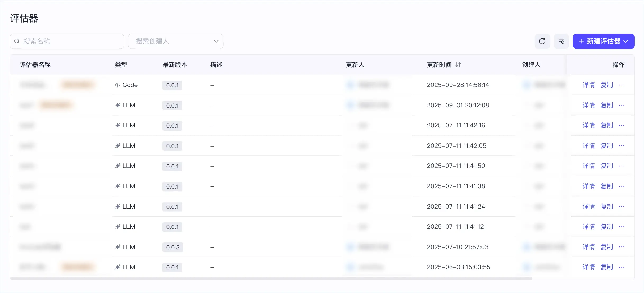Click 复制 for the 2025-07-11 11:42:05 row
The width and height of the screenshot is (644, 293).
pyautogui.click(x=607, y=146)
